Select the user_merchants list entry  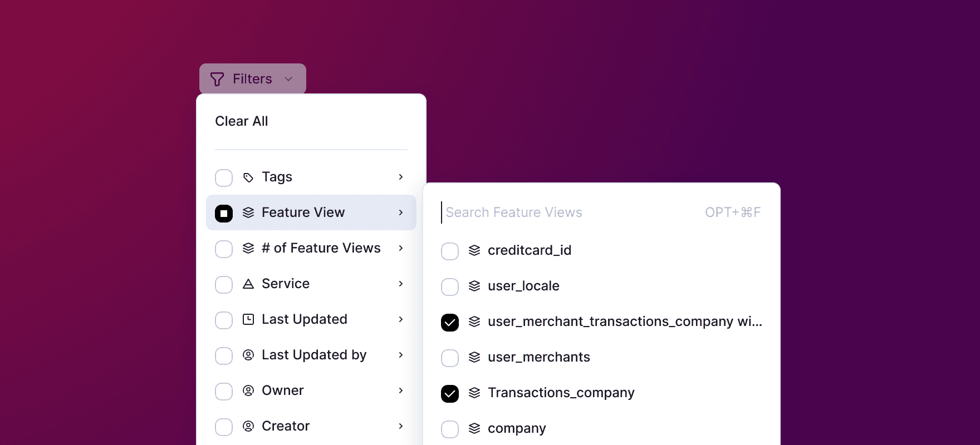[601, 357]
